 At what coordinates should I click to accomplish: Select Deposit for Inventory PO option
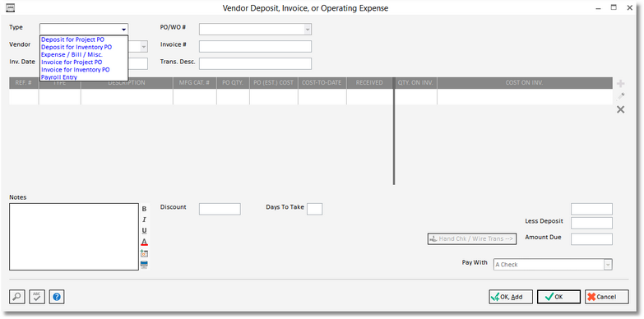(76, 47)
